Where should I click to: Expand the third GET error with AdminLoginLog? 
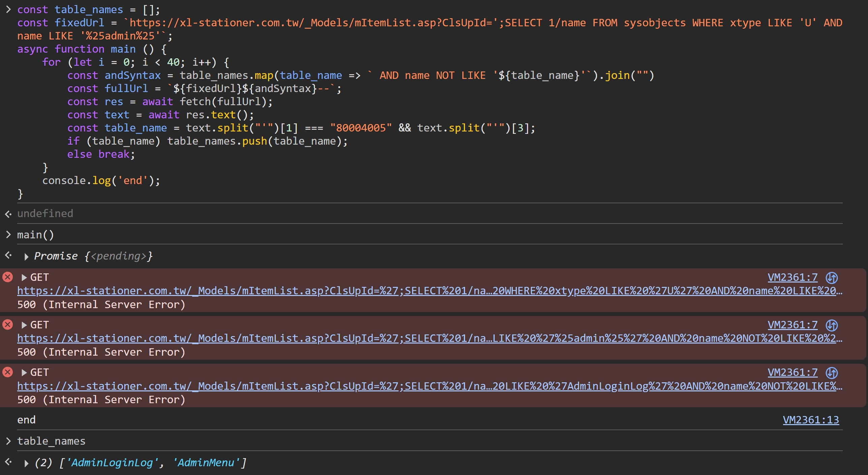pyautogui.click(x=24, y=373)
